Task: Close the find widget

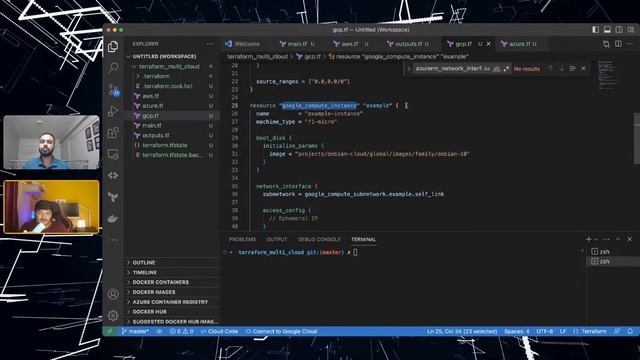Action: [x=584, y=69]
